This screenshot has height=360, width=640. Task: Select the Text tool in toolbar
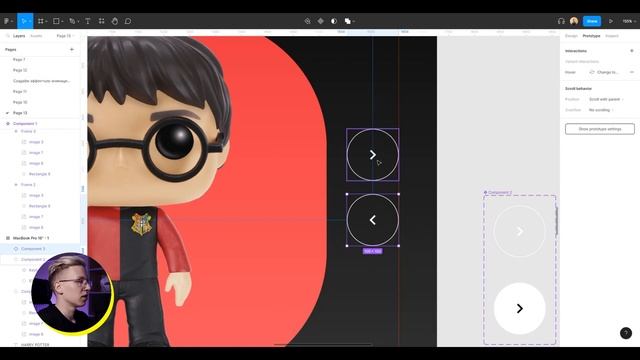(88, 21)
